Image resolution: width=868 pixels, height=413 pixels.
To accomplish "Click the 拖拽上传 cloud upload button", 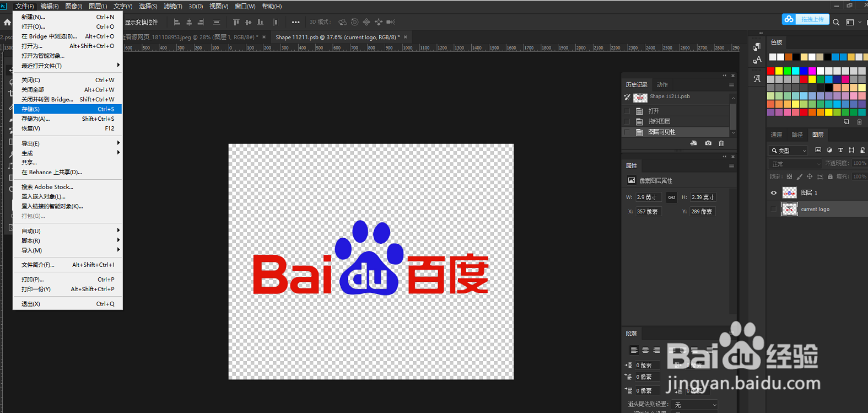I will click(x=806, y=19).
